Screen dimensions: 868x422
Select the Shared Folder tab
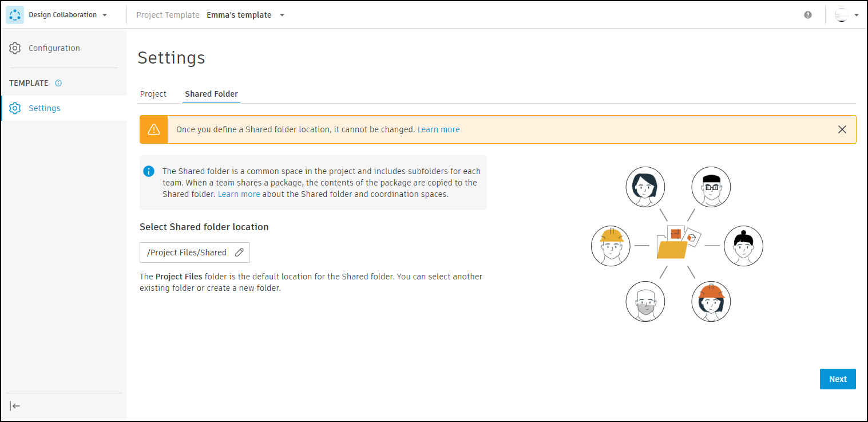(211, 94)
